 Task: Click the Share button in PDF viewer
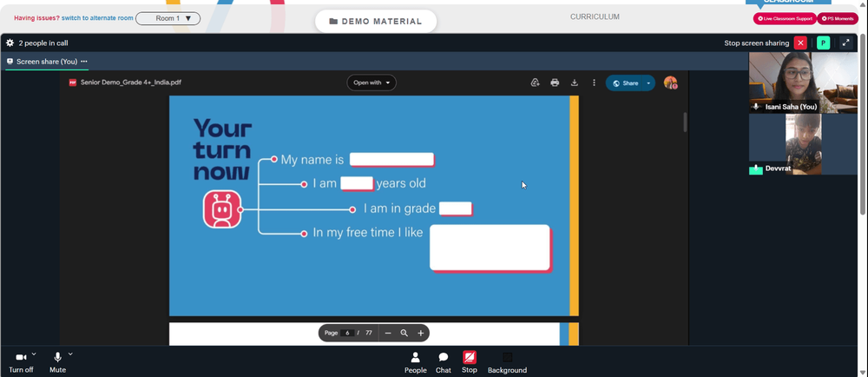click(x=626, y=83)
